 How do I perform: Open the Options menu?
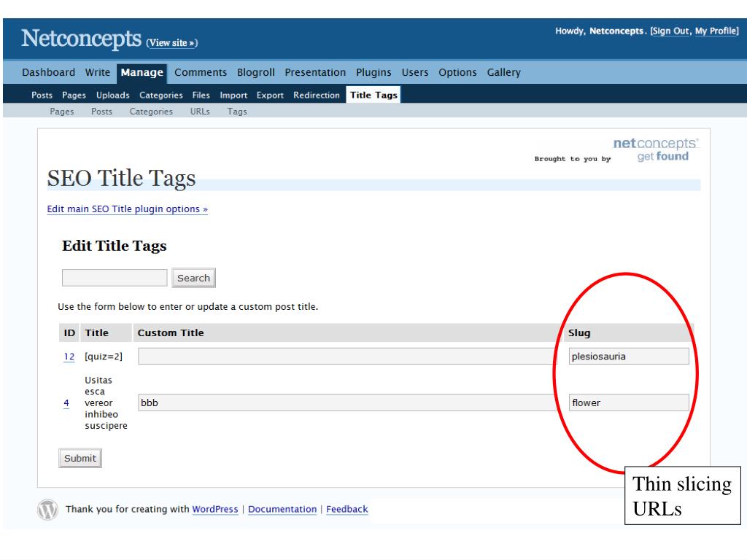[x=457, y=72]
